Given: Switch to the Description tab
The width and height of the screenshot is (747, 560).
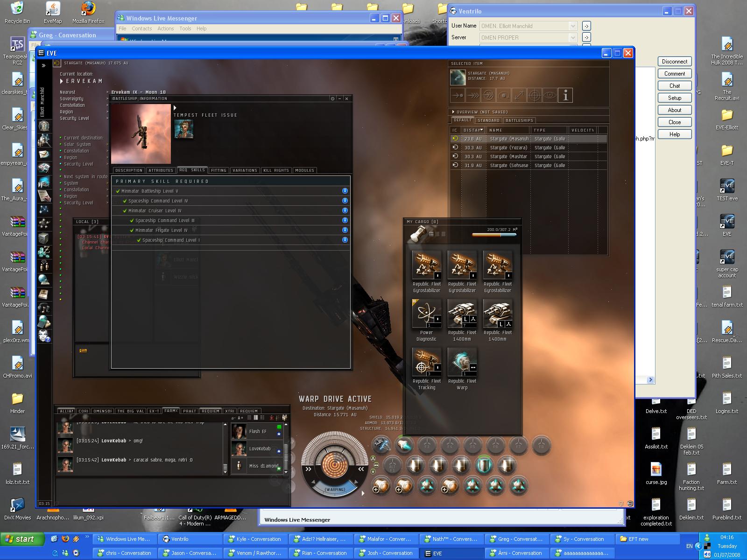Looking at the screenshot, I should [129, 170].
